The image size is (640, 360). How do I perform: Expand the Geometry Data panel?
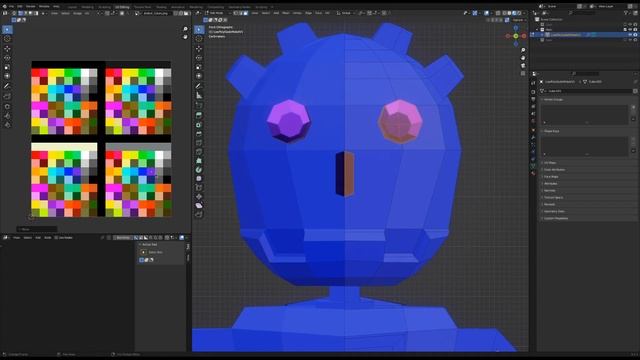pyautogui.click(x=554, y=211)
